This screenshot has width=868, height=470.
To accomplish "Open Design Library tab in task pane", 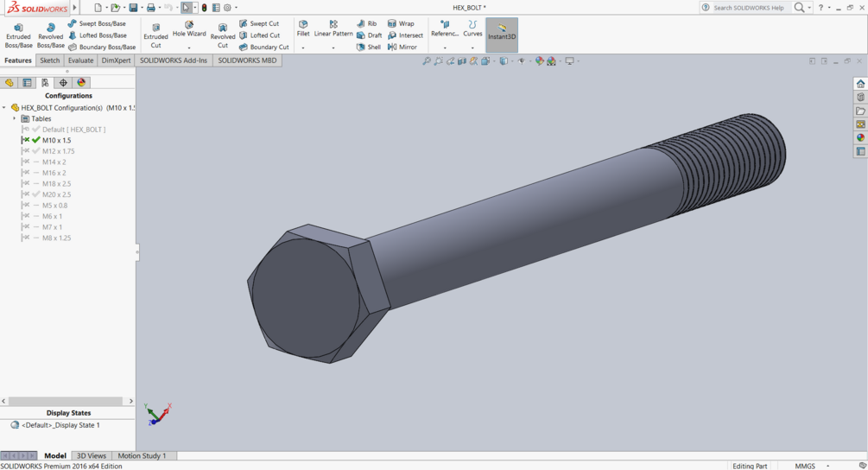I will (860, 98).
